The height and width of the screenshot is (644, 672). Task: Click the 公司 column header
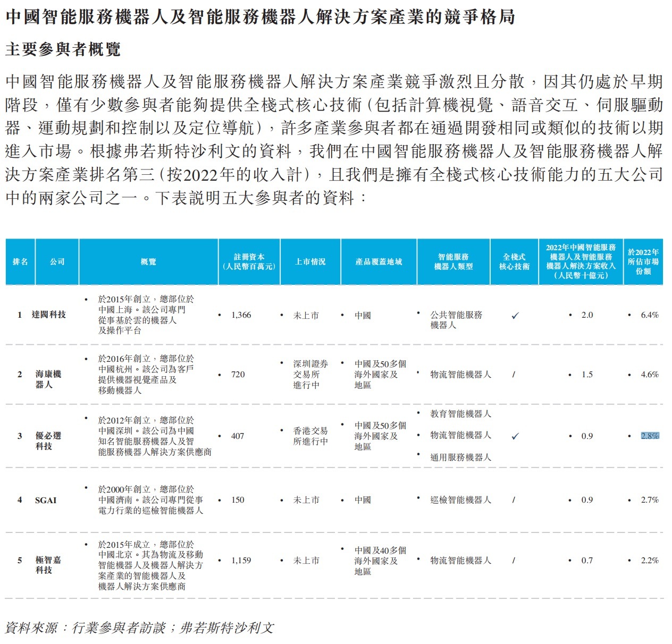point(57,261)
